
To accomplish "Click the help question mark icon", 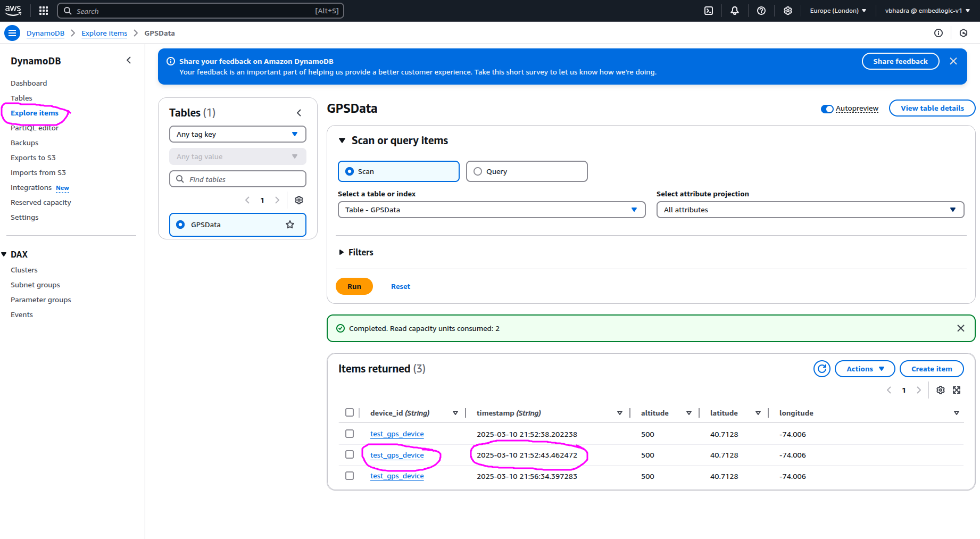I will pos(761,11).
